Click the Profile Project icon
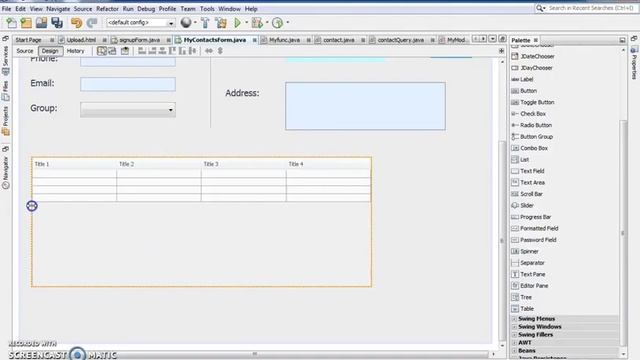The width and height of the screenshot is (640, 360). coord(278,23)
